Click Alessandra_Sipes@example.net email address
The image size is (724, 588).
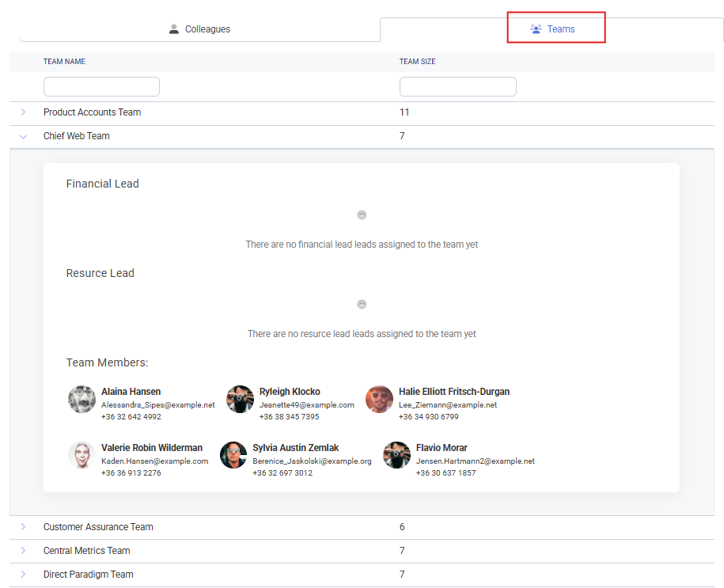[157, 404]
